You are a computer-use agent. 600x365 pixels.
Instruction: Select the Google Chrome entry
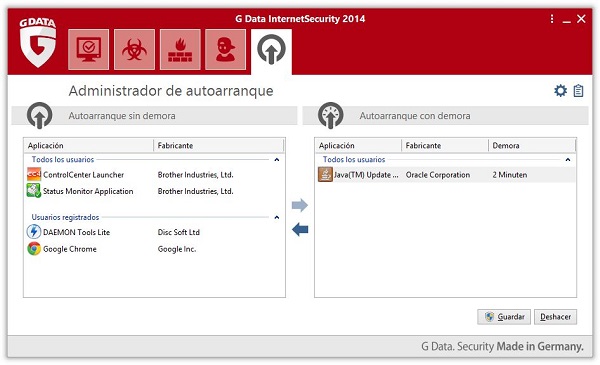point(154,249)
